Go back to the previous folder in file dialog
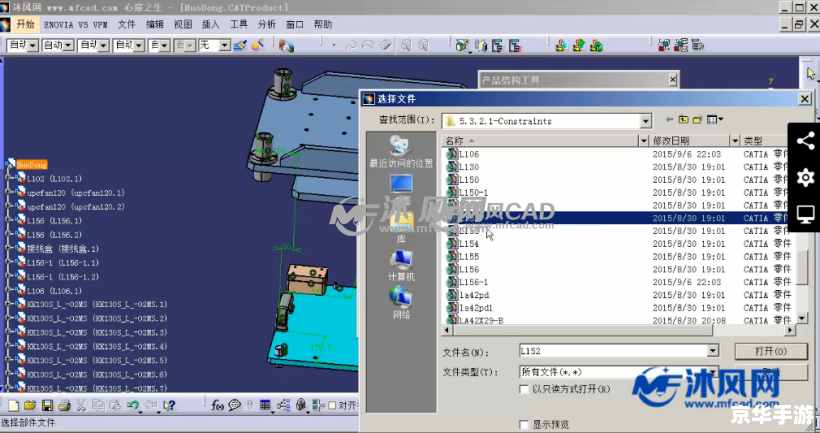The width and height of the screenshot is (820, 433). coord(669,120)
